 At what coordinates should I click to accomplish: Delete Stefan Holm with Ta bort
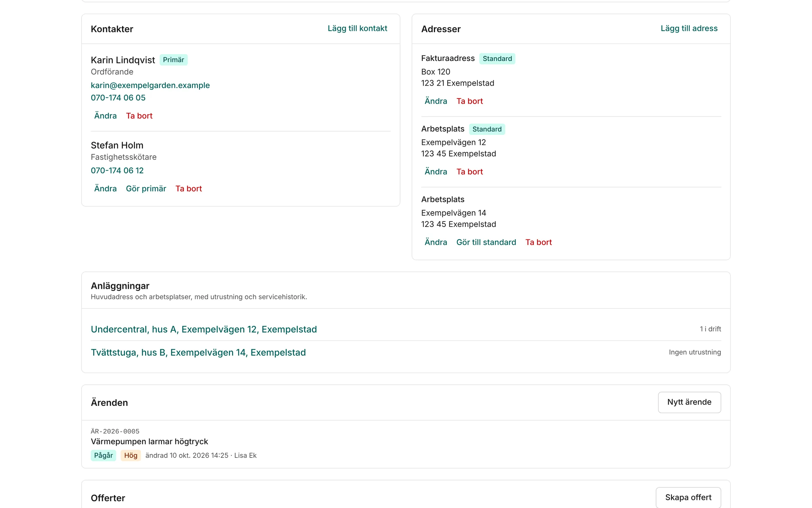click(188, 189)
